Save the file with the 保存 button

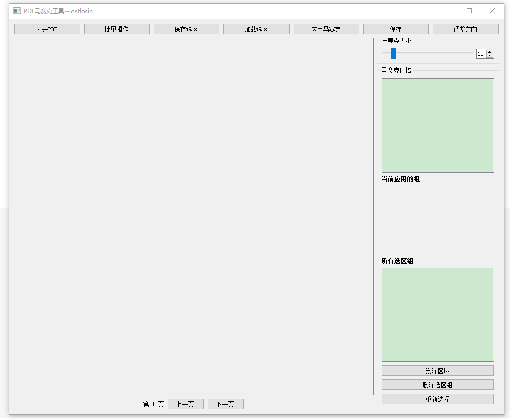click(396, 28)
